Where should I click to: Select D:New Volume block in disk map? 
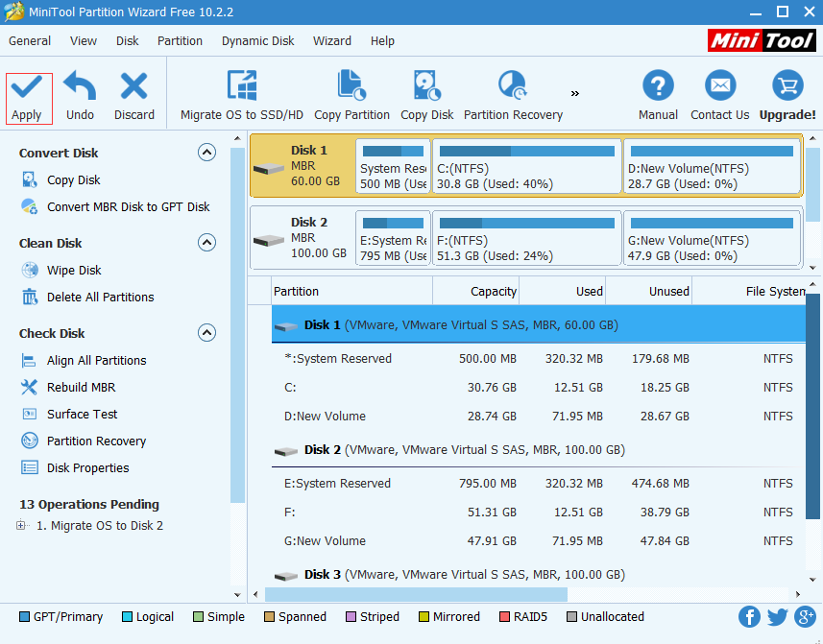tap(712, 166)
